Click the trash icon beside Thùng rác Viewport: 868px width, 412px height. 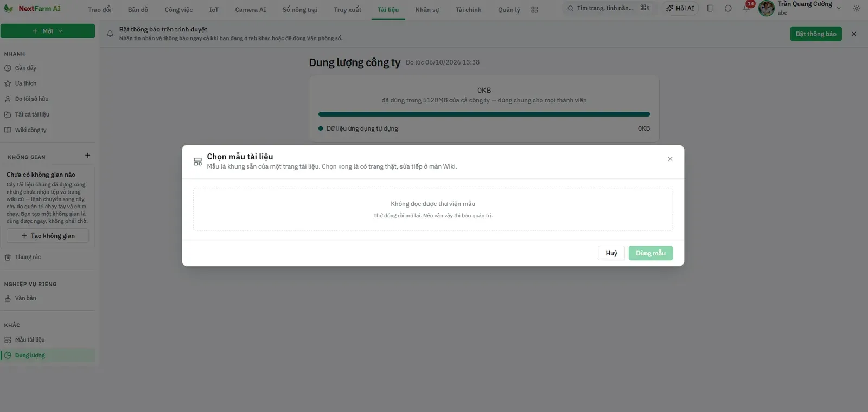tap(8, 257)
